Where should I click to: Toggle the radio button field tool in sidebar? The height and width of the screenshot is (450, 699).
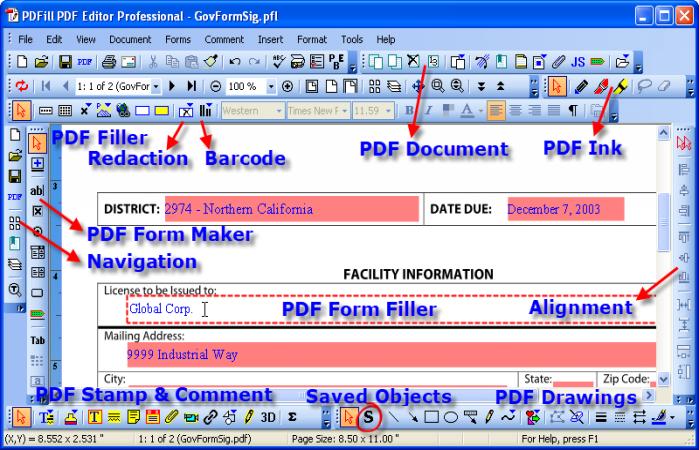[x=37, y=231]
